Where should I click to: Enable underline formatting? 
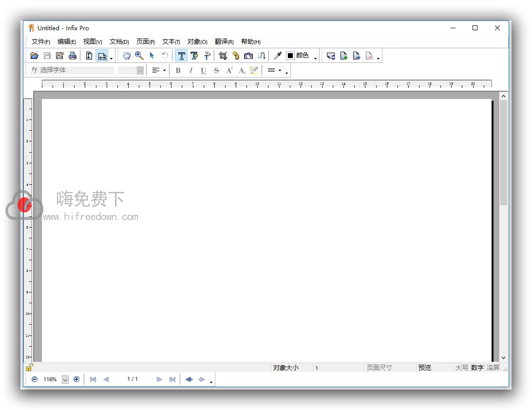[x=203, y=70]
